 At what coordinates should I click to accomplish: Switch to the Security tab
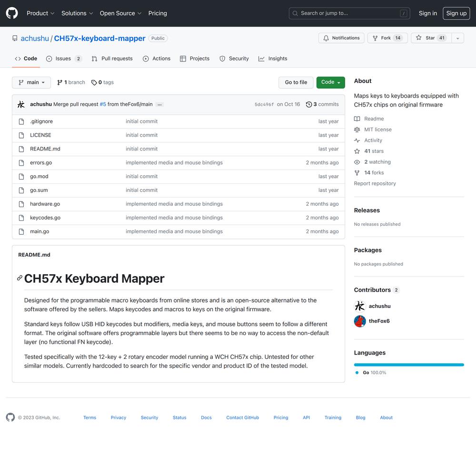(234, 59)
